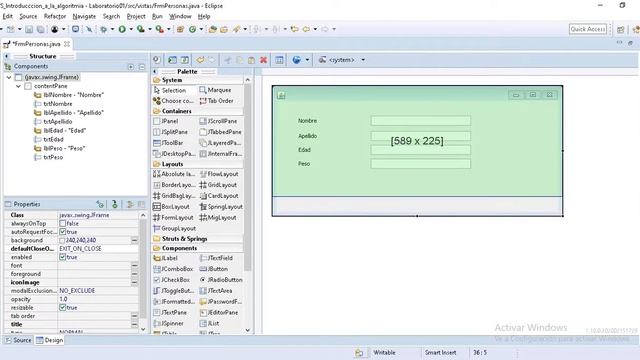Click the palette vertical scrollbar

247,178
